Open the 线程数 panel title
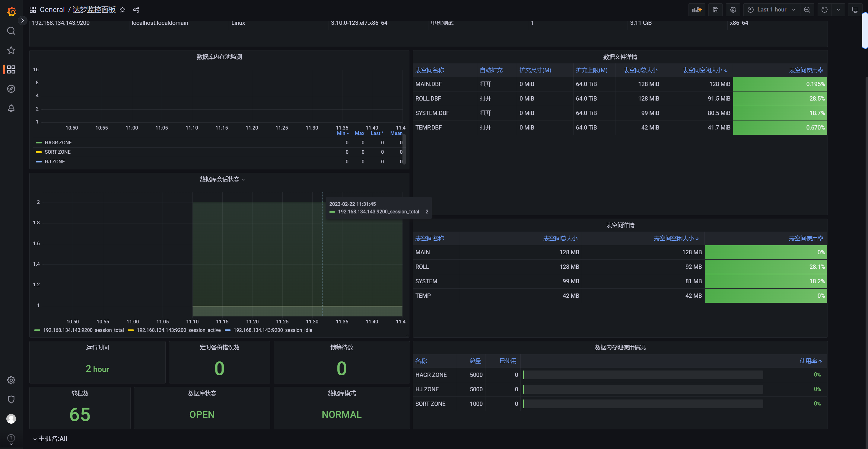This screenshot has height=449, width=868. tap(80, 393)
